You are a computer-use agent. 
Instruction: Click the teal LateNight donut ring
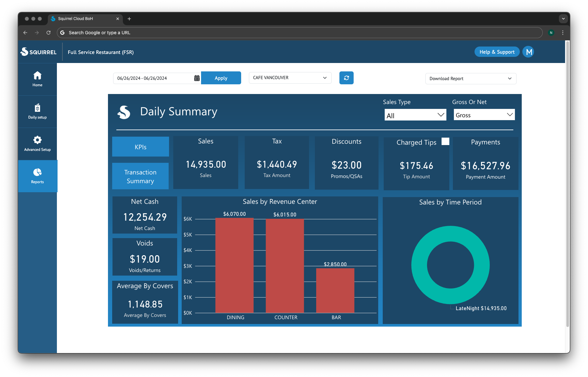click(419, 265)
